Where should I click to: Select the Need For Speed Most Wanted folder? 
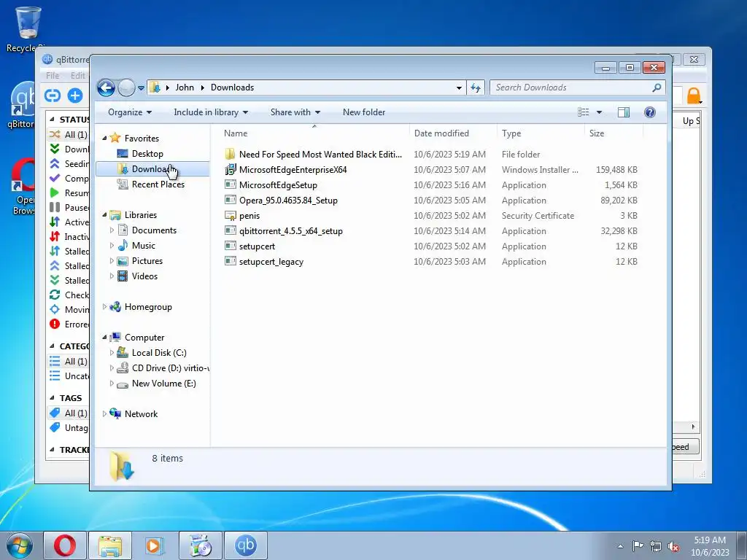point(320,155)
